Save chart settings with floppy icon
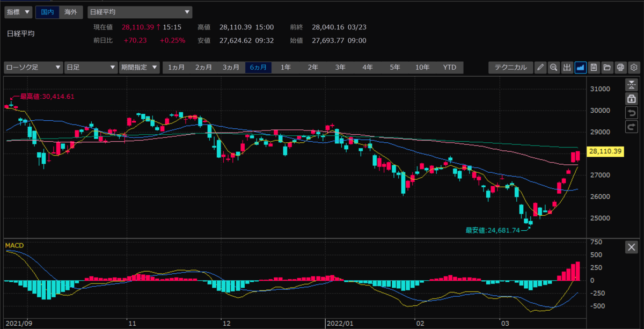This screenshot has height=329, width=644. [594, 68]
